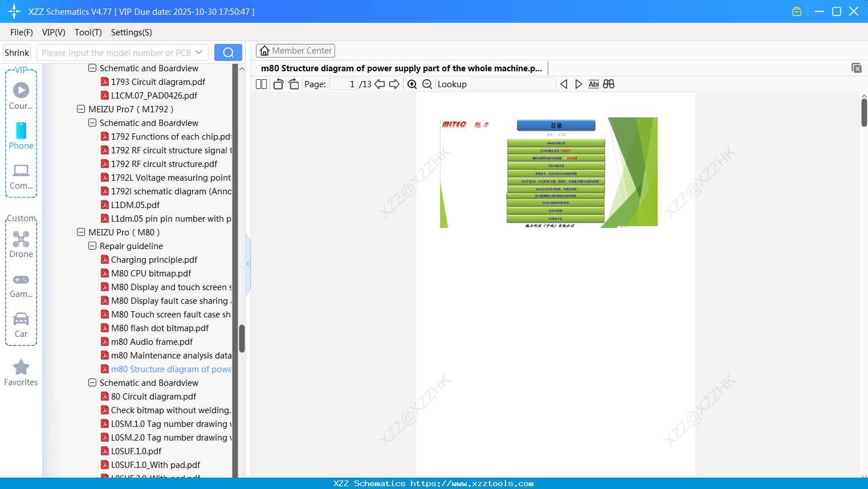
Task: Rotate page counterclockwise icon
Action: click(x=279, y=84)
